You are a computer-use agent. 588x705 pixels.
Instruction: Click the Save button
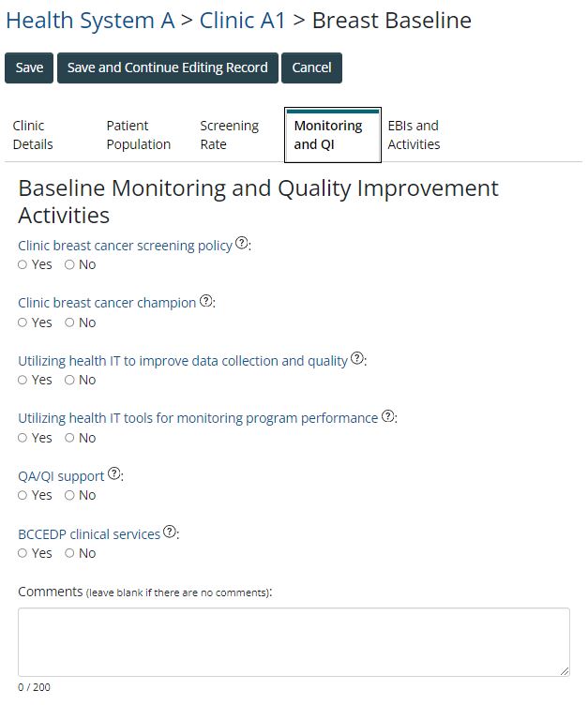tap(29, 67)
